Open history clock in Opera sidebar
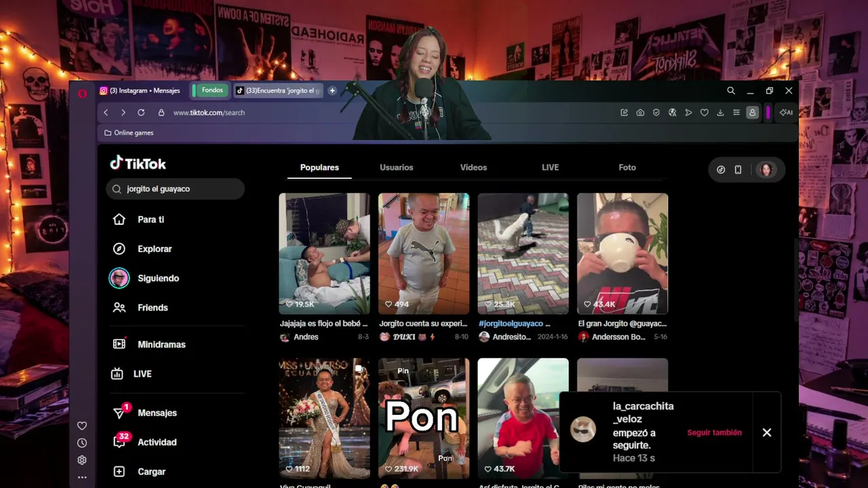868x488 pixels. point(82,443)
